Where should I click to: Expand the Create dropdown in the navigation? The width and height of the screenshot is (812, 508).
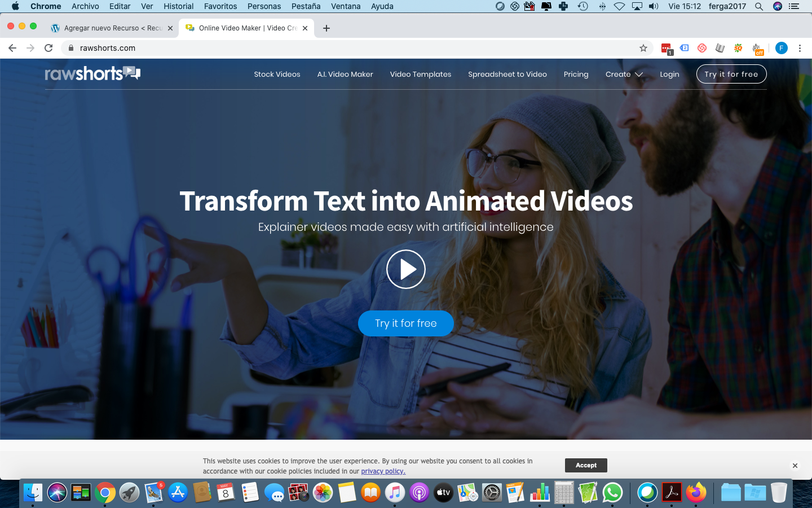point(624,75)
